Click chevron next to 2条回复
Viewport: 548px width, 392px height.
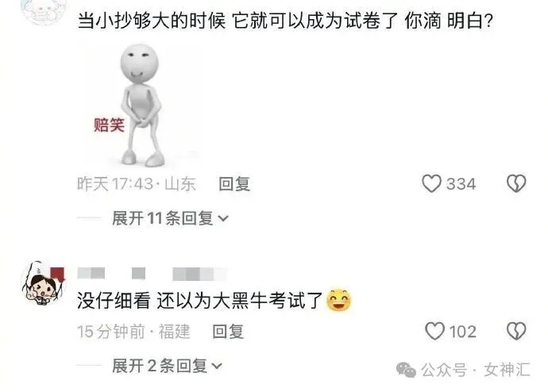217,366
